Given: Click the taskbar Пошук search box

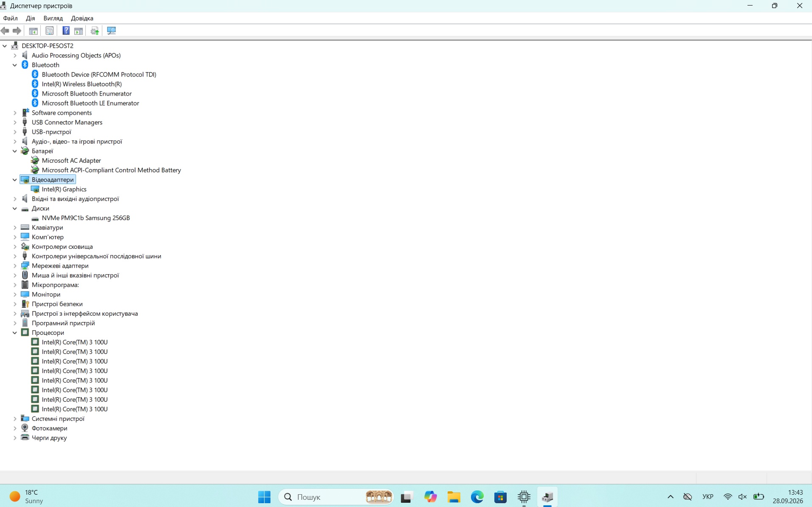Looking at the screenshot, I should tap(336, 497).
